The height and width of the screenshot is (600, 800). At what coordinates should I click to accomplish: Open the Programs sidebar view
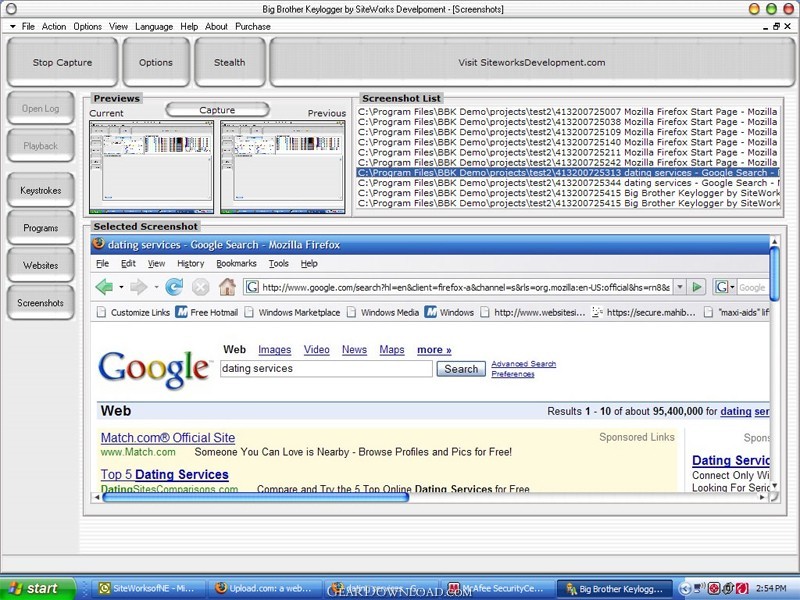[41, 228]
